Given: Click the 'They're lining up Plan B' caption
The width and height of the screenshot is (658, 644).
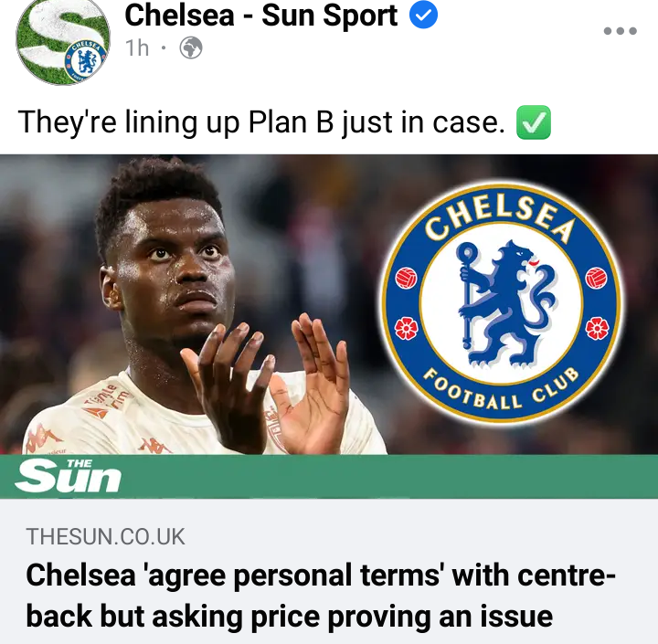Looking at the screenshot, I should (261, 122).
